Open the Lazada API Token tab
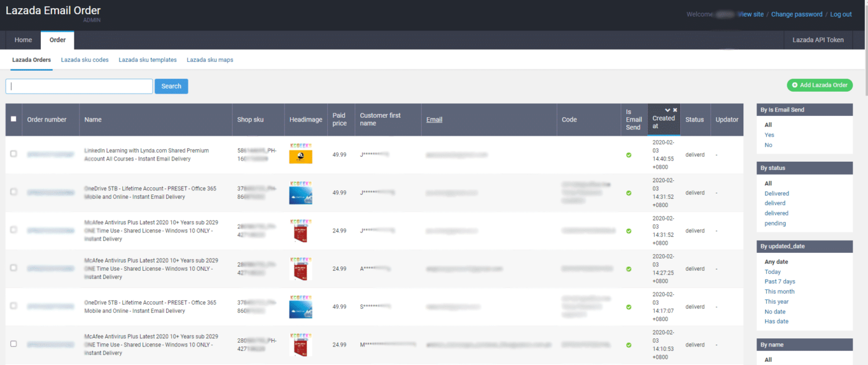Image resolution: width=868 pixels, height=365 pixels. click(x=818, y=40)
